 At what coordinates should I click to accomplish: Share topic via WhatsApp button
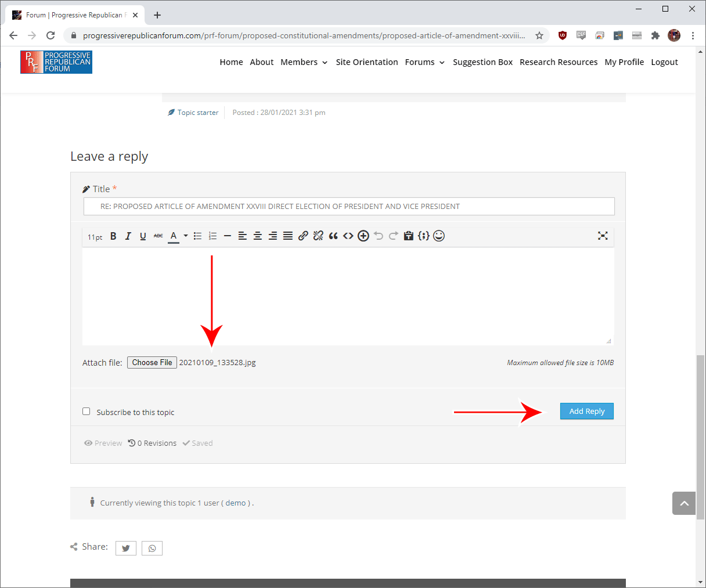tap(152, 548)
